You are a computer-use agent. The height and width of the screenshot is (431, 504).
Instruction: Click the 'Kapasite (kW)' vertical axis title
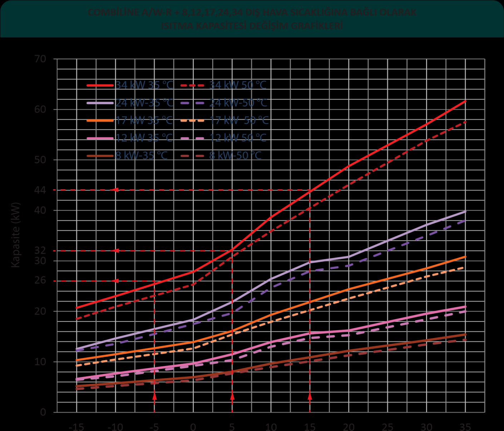point(16,235)
